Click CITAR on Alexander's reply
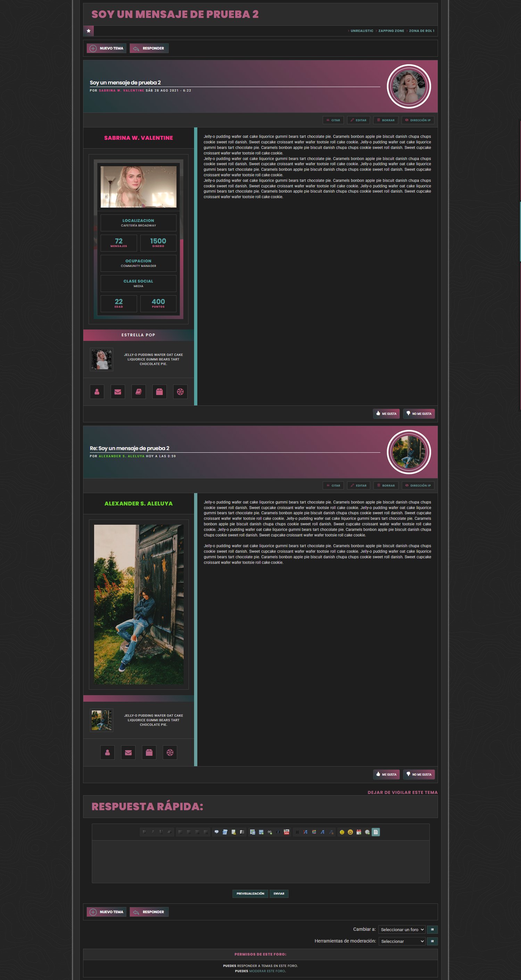Viewport: 521px width, 980px height. click(x=333, y=485)
